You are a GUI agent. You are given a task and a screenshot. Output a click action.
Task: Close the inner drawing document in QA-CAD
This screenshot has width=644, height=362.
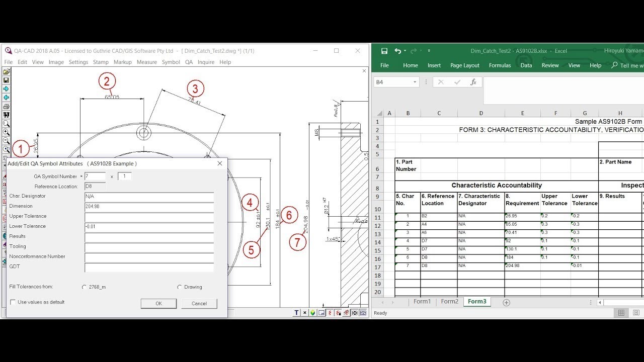pyautogui.click(x=364, y=71)
